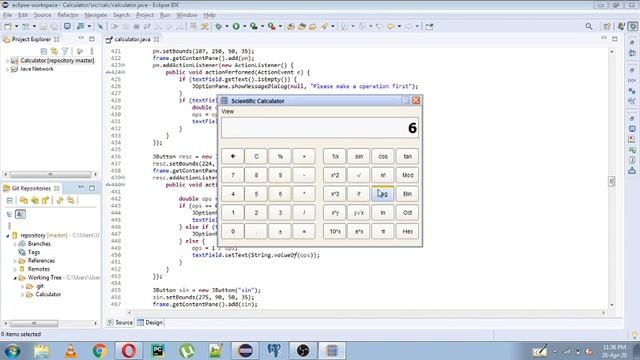Switch to the Source tab
Viewport: 640px width, 360px height.
[120, 322]
